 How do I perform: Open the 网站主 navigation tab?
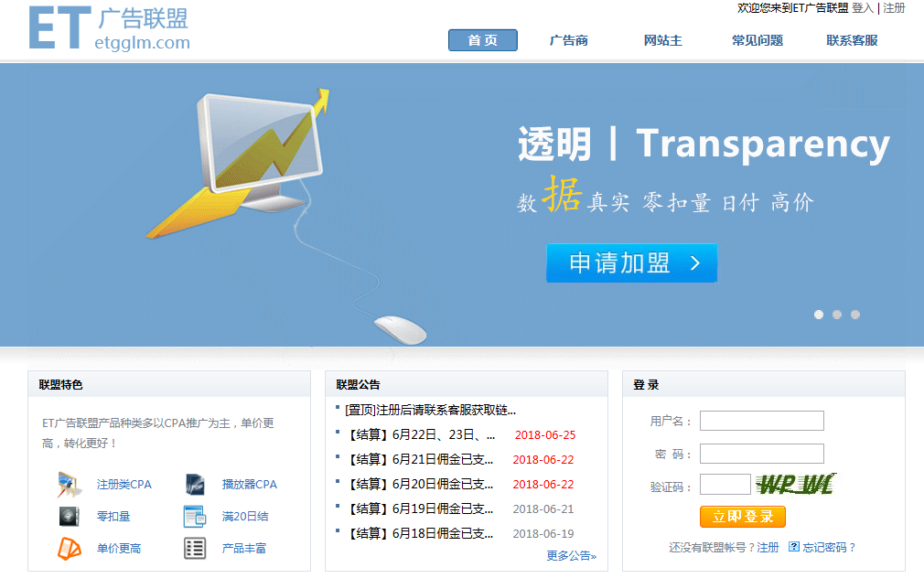pyautogui.click(x=663, y=40)
